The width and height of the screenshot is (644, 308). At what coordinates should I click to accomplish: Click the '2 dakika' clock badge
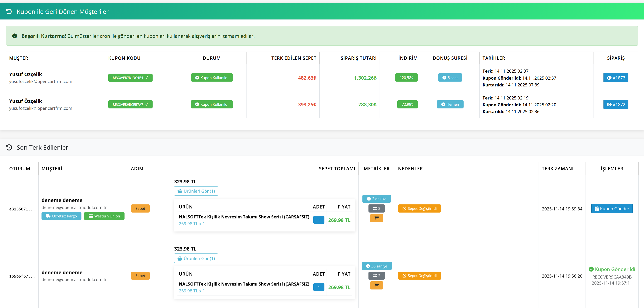click(376, 199)
